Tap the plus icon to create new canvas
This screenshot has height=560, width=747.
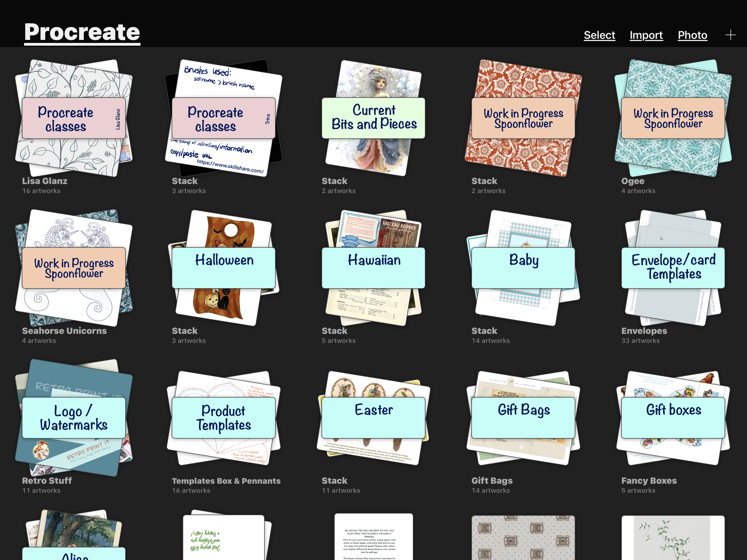[x=730, y=35]
